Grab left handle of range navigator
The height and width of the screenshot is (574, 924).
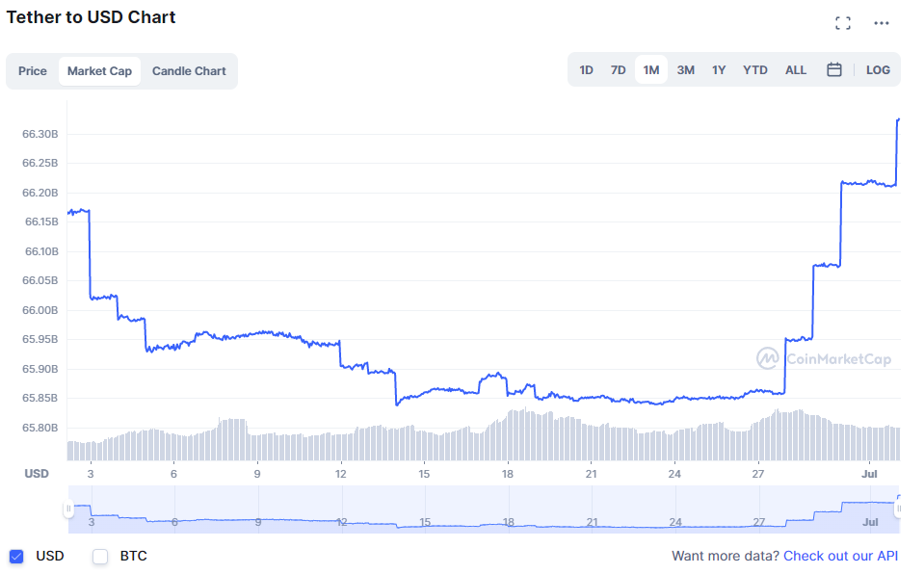(x=69, y=509)
